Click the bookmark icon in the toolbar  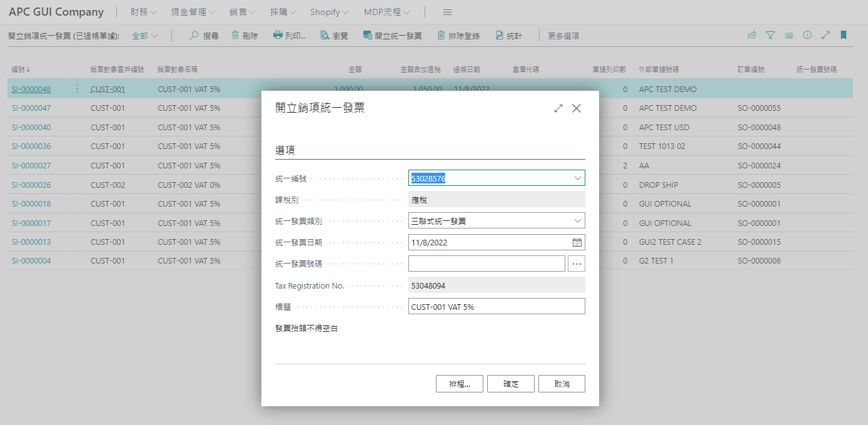tap(844, 35)
